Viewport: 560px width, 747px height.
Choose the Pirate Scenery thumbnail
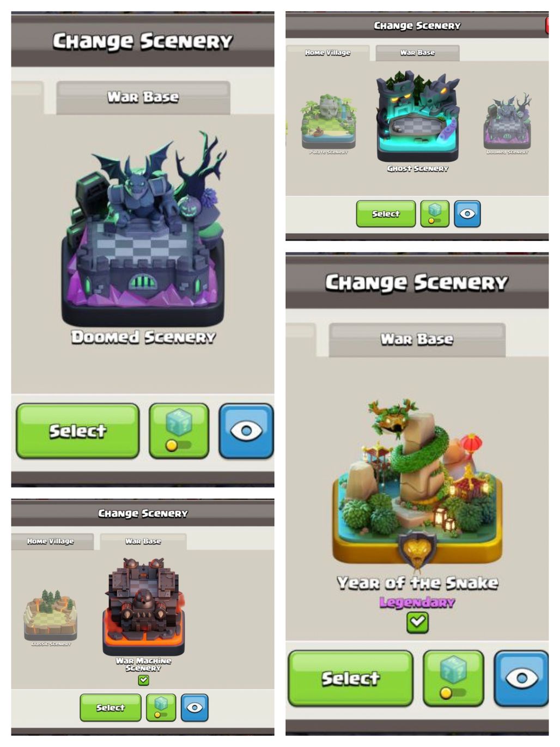click(328, 123)
